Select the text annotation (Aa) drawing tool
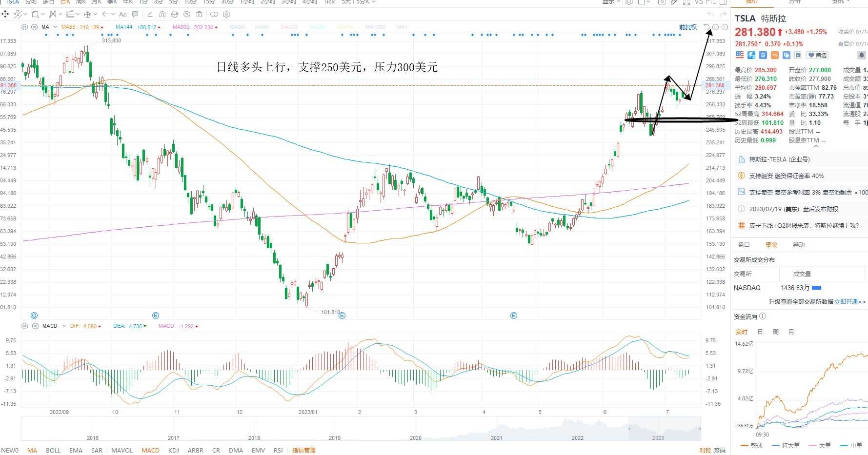The width and height of the screenshot is (868, 455). pyautogui.click(x=122, y=14)
